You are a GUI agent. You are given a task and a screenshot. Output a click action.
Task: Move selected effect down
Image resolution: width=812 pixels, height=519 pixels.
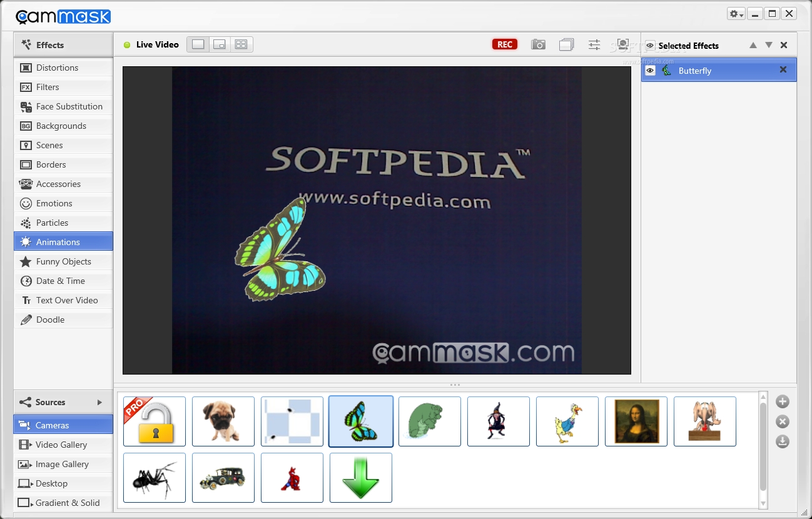click(x=769, y=45)
